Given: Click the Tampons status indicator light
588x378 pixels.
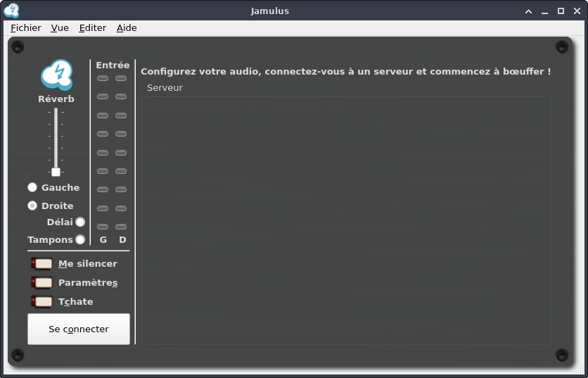Looking at the screenshot, I should point(80,239).
